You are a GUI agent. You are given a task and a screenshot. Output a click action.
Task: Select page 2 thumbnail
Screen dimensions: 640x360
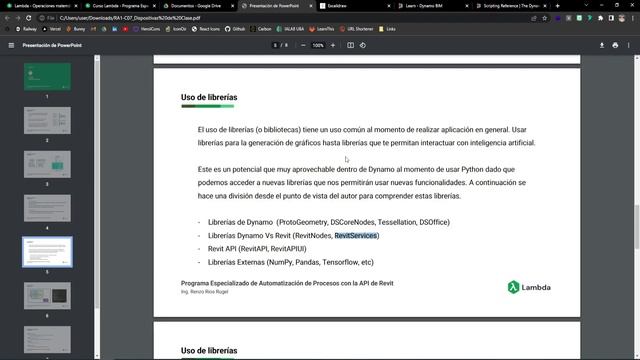pos(47,120)
